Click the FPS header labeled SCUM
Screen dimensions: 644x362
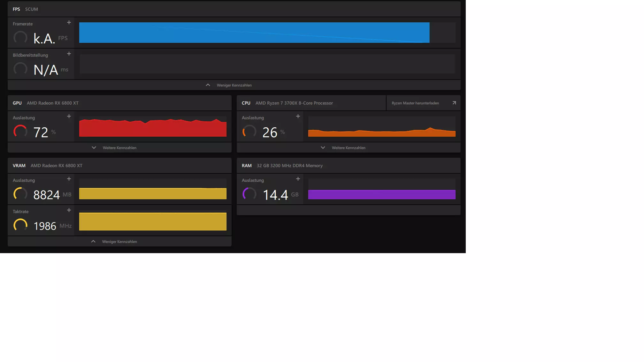point(32,9)
